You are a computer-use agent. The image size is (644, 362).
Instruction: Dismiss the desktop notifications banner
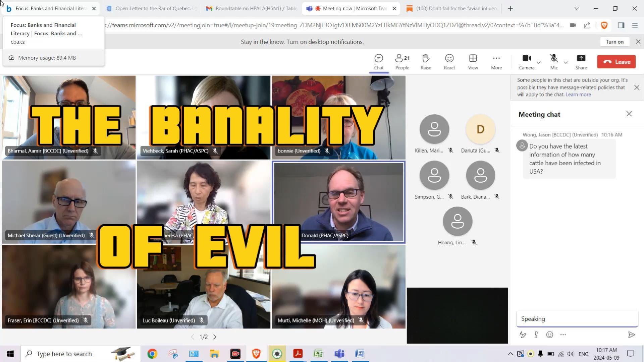(x=638, y=42)
